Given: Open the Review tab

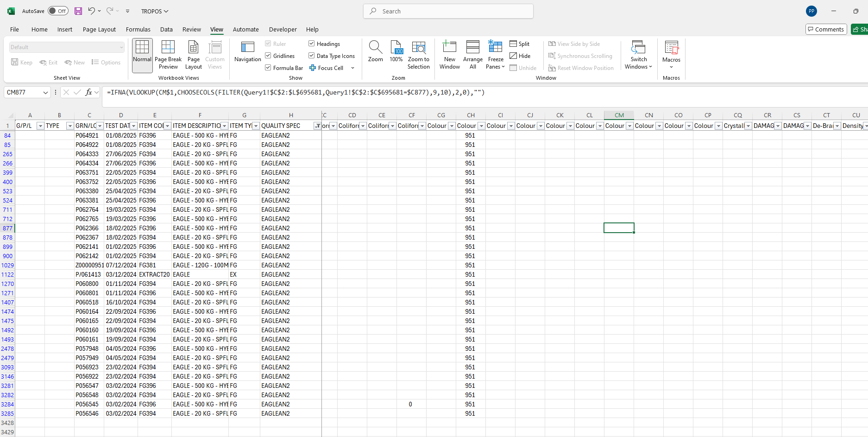Looking at the screenshot, I should (x=191, y=29).
